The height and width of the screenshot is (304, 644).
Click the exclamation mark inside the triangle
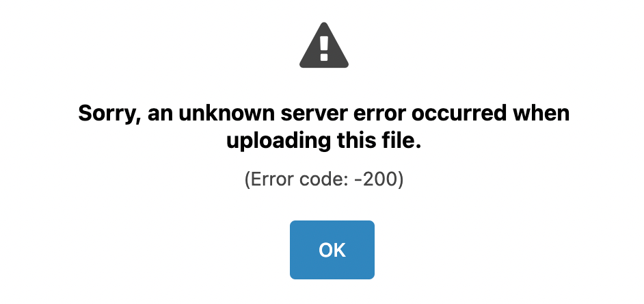[x=324, y=48]
